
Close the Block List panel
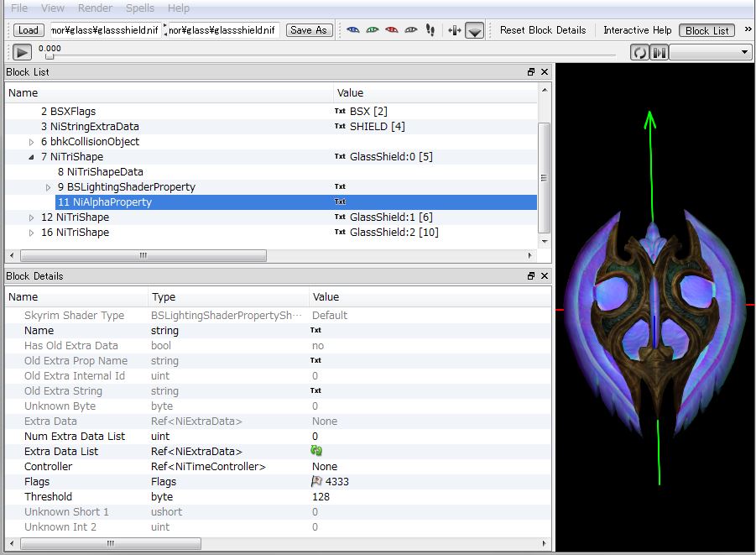coord(545,72)
